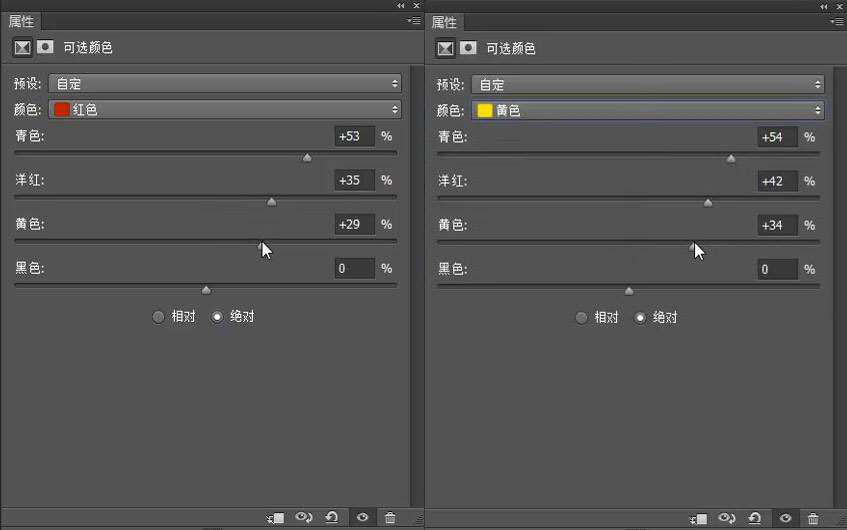This screenshot has width=847, height=530.
Task: Click the Selective Color adjustment icon in 黄色 panel
Action: tap(444, 47)
